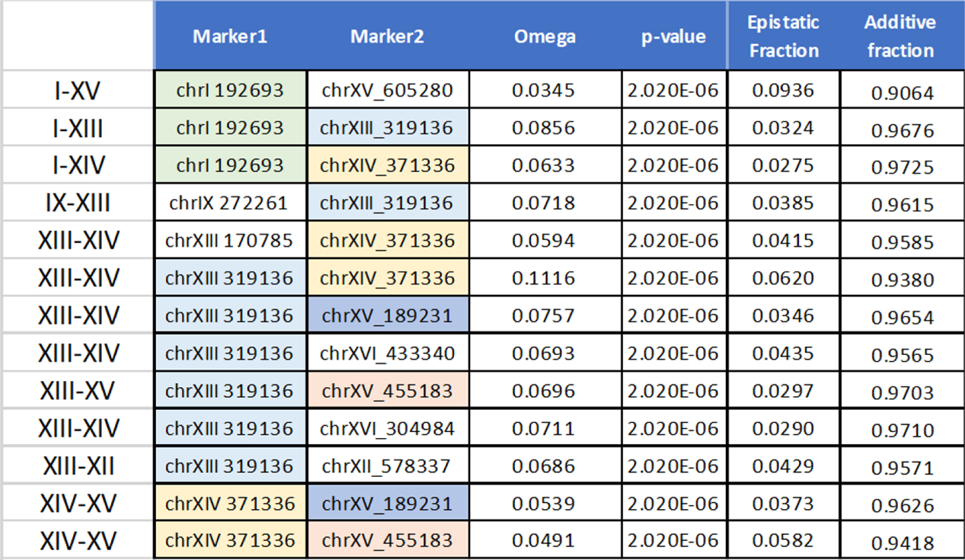This screenshot has height=560, width=965.
Task: Select the XIII-XII row label
Action: [x=79, y=466]
